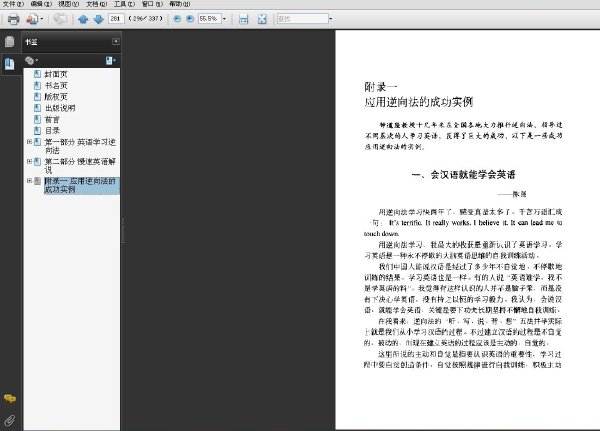
Task: Select the 目录 bookmark
Action: (x=52, y=131)
